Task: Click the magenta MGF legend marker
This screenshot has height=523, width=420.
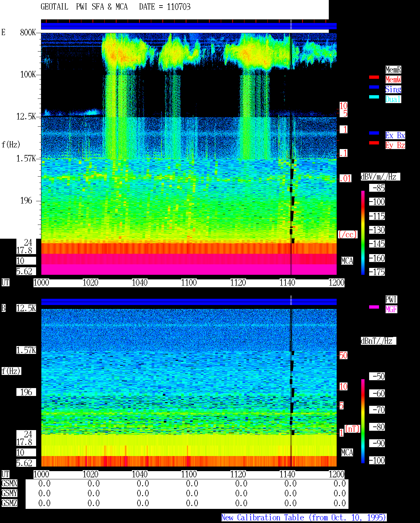Action: 374,307
